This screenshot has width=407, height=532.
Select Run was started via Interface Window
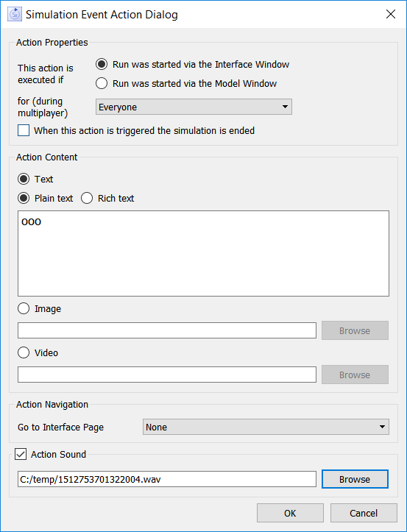pyautogui.click(x=102, y=64)
